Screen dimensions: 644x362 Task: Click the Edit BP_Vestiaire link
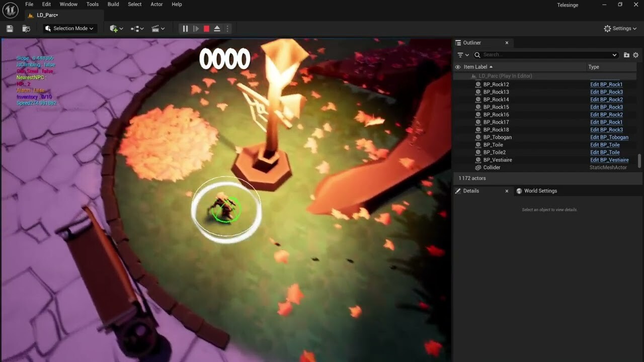point(609,159)
